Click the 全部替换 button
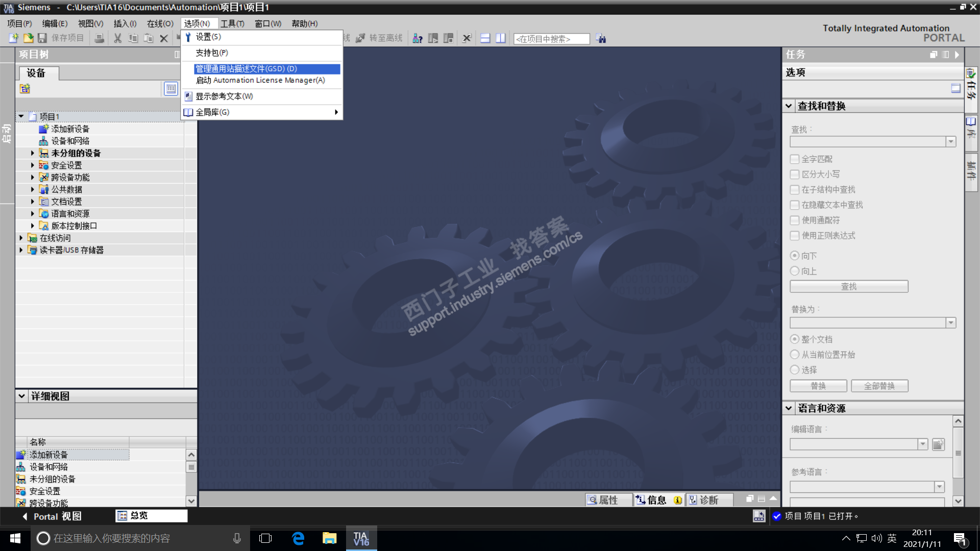This screenshot has width=980, height=551. (879, 386)
